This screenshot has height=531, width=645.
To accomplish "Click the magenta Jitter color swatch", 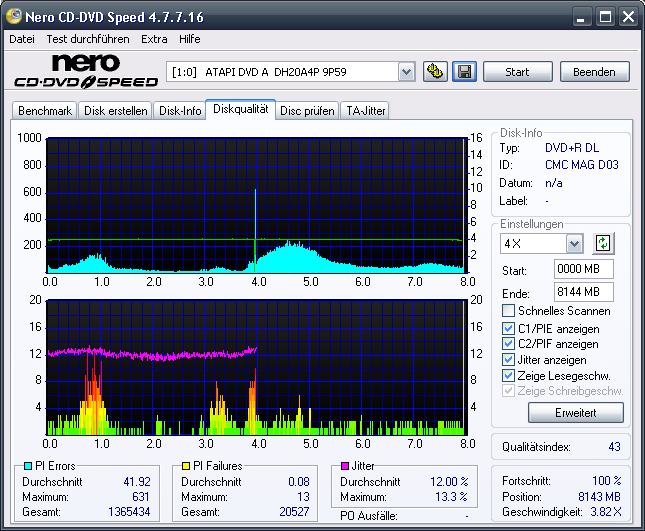I will [x=345, y=466].
